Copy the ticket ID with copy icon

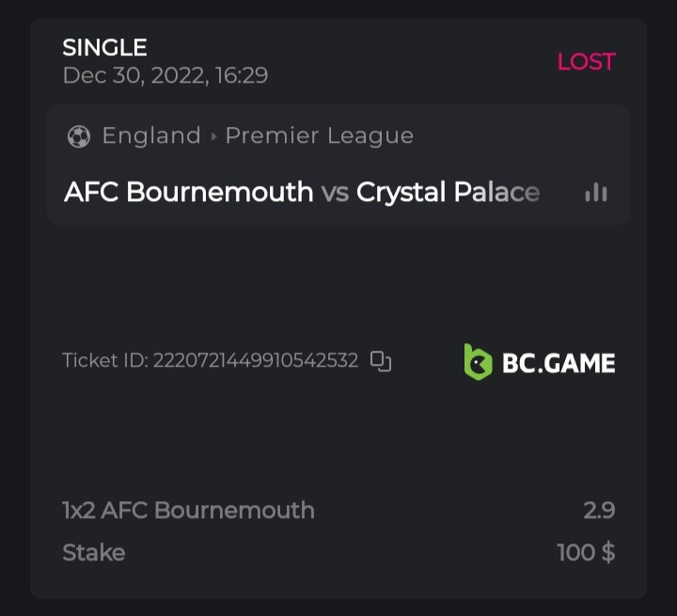381,361
